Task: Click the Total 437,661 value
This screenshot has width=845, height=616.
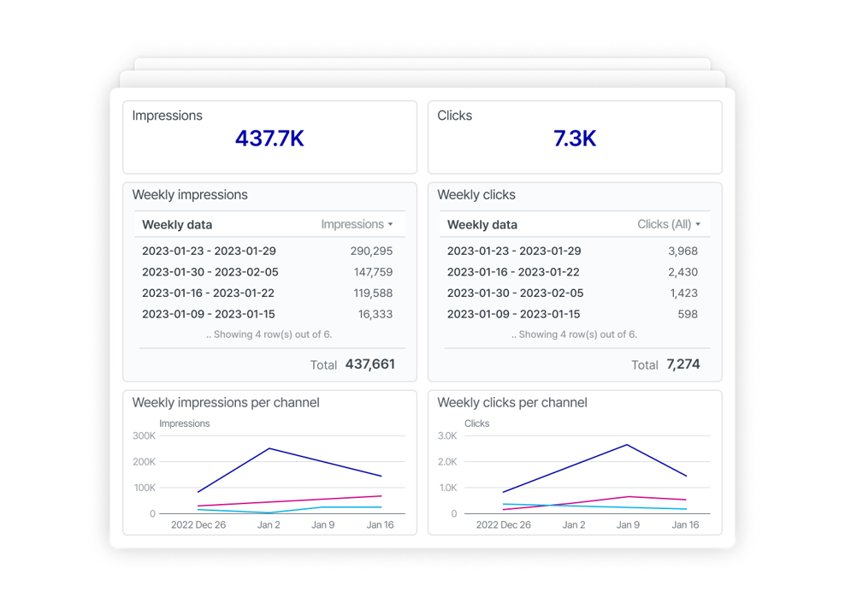Action: (370, 364)
